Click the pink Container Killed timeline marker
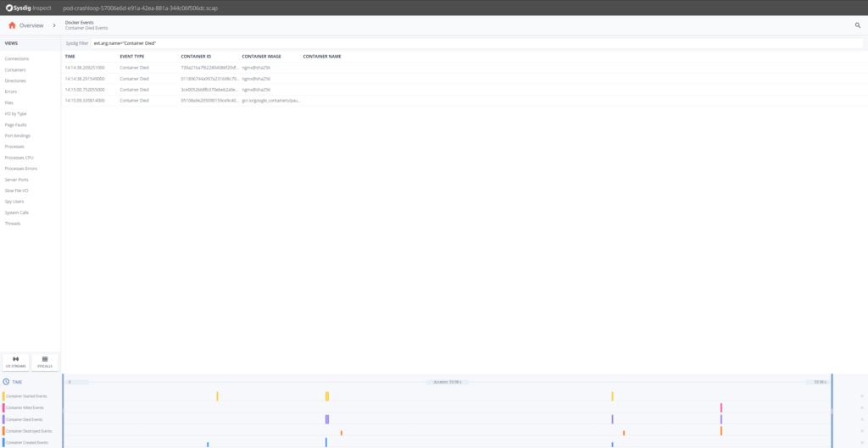 [721, 407]
